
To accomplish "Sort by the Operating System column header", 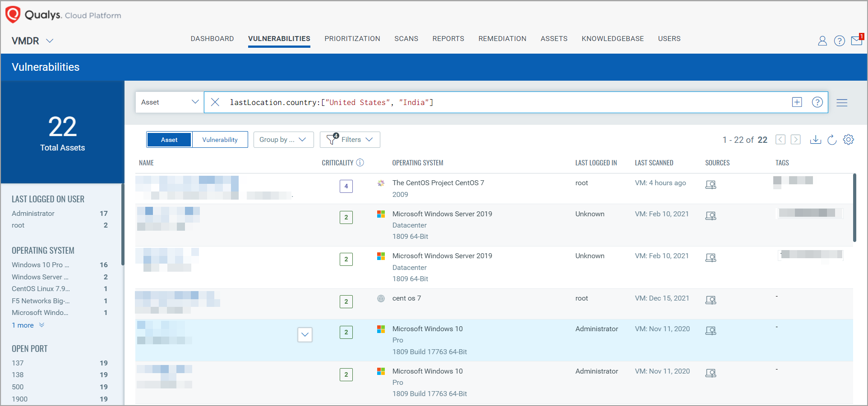I will pos(418,163).
